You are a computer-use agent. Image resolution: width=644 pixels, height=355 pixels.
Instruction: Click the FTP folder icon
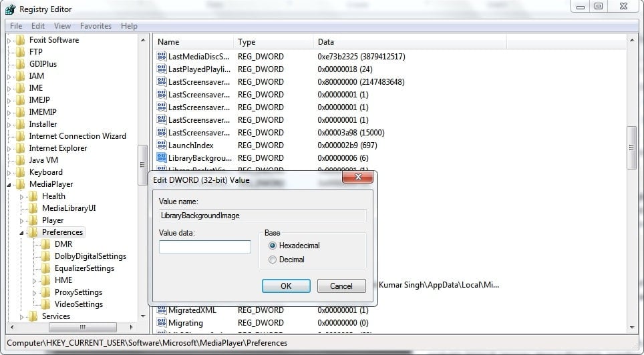coord(20,51)
